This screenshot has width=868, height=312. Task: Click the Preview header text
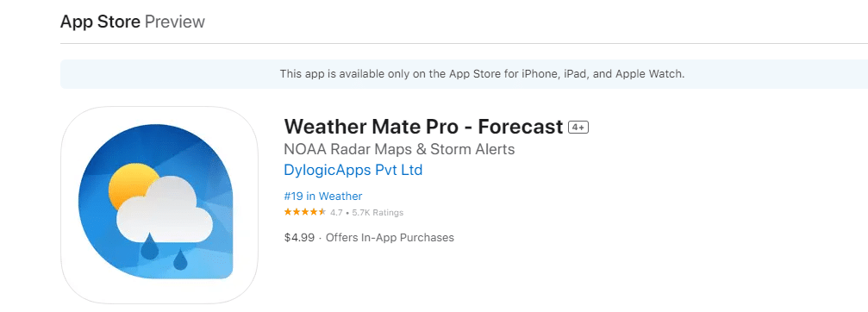(x=175, y=22)
